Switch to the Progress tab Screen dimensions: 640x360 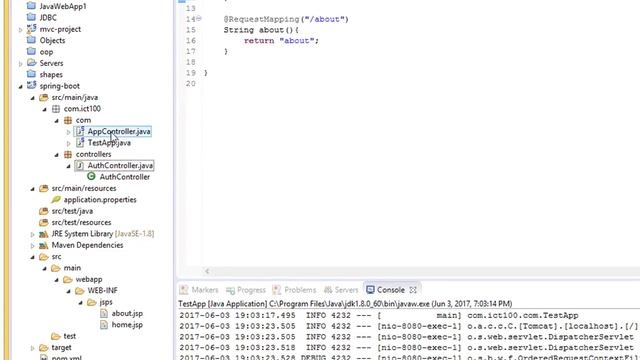246,290
